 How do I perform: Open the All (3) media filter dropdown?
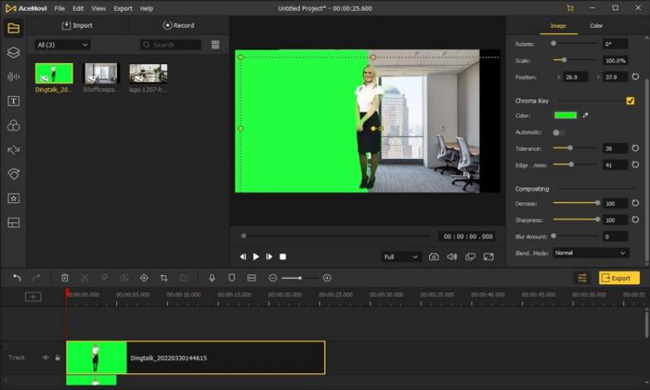pos(62,45)
